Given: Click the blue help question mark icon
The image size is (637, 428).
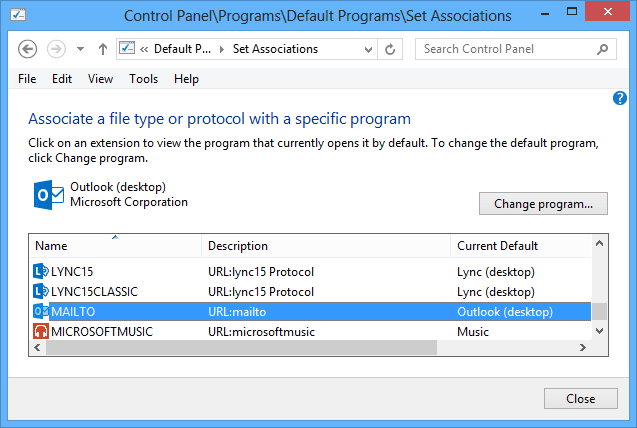Looking at the screenshot, I should tap(620, 98).
